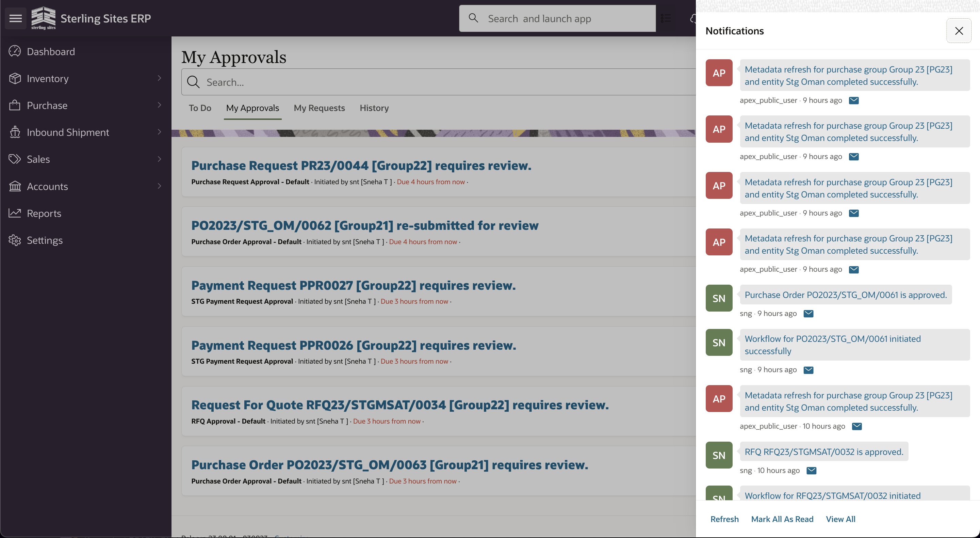Close the Notifications panel
Image resolution: width=980 pixels, height=538 pixels.
[959, 31]
